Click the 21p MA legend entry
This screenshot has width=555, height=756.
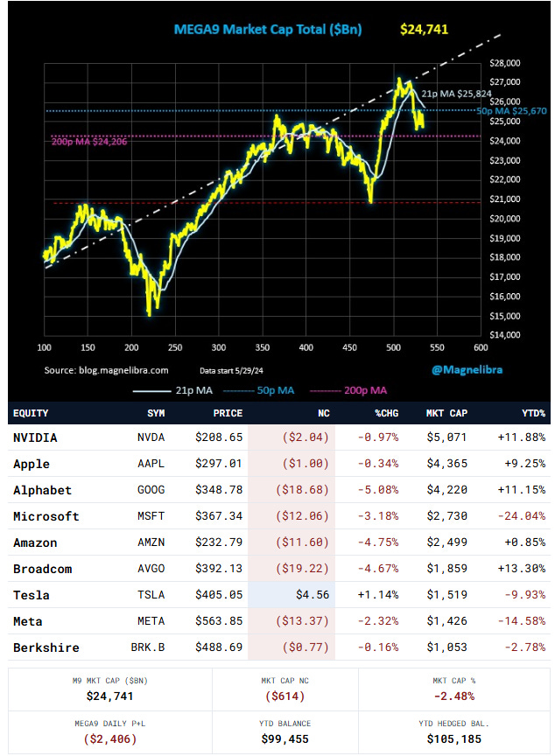(x=172, y=390)
